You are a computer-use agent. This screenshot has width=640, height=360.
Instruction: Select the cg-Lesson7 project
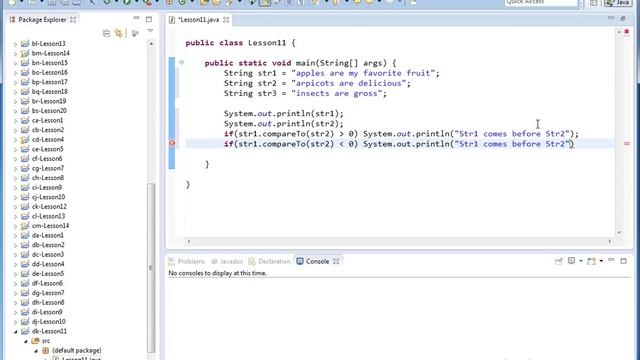48,168
